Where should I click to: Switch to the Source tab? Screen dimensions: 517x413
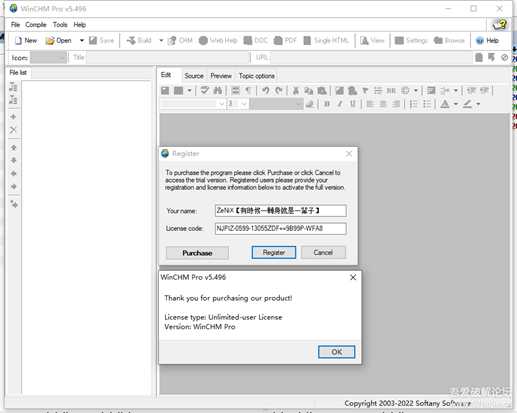(194, 76)
